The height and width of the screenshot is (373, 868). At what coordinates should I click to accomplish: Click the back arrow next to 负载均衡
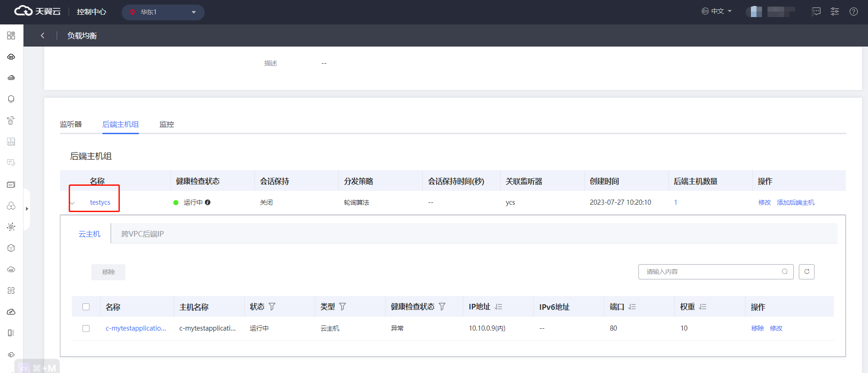coord(42,36)
